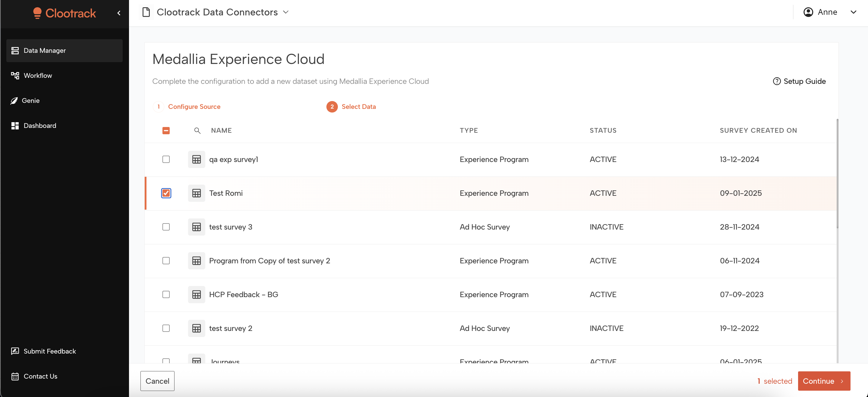Click 'HCP Feedback – BG' row name
Image resolution: width=868 pixels, height=397 pixels.
tap(244, 294)
